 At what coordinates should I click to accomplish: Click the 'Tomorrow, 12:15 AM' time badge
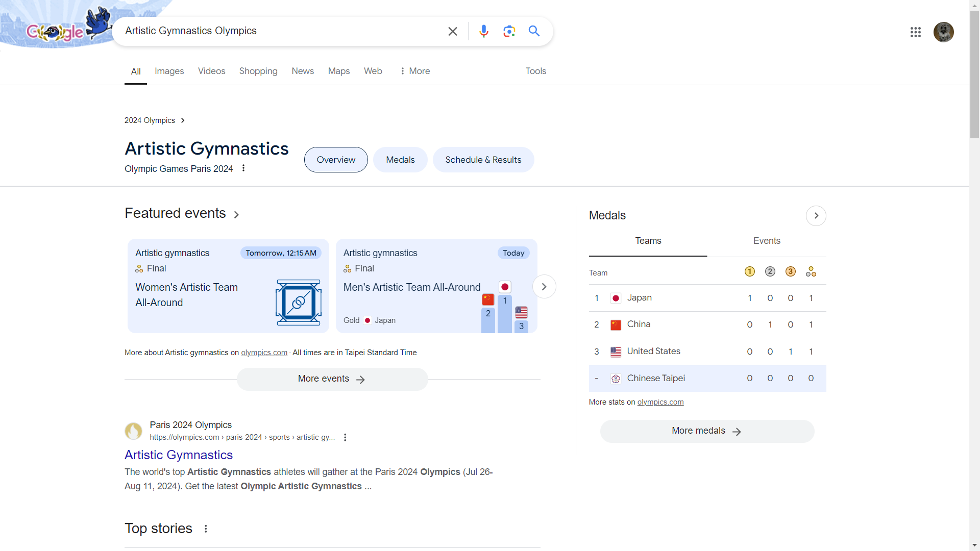click(x=281, y=253)
